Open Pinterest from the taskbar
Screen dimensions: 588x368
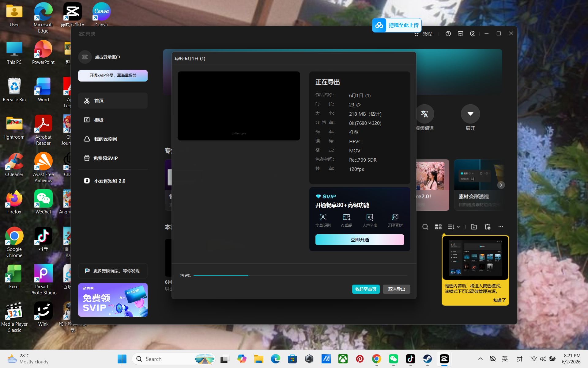(x=360, y=359)
